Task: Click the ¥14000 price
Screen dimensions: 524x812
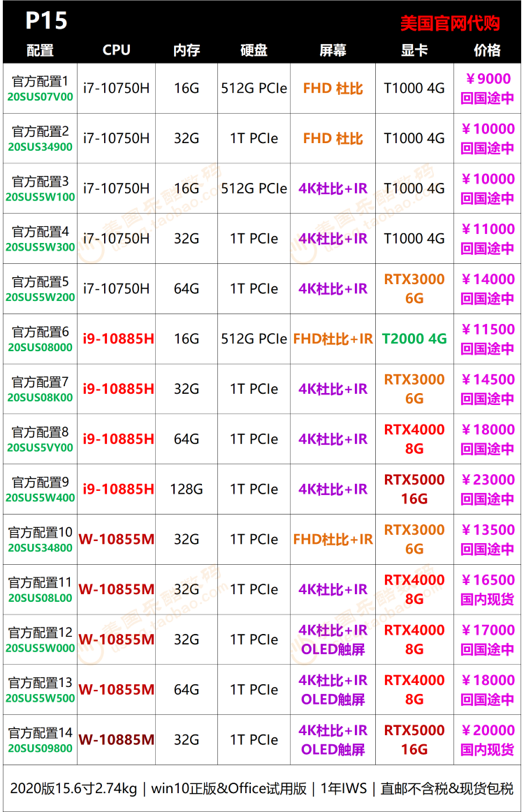Action: click(x=488, y=279)
